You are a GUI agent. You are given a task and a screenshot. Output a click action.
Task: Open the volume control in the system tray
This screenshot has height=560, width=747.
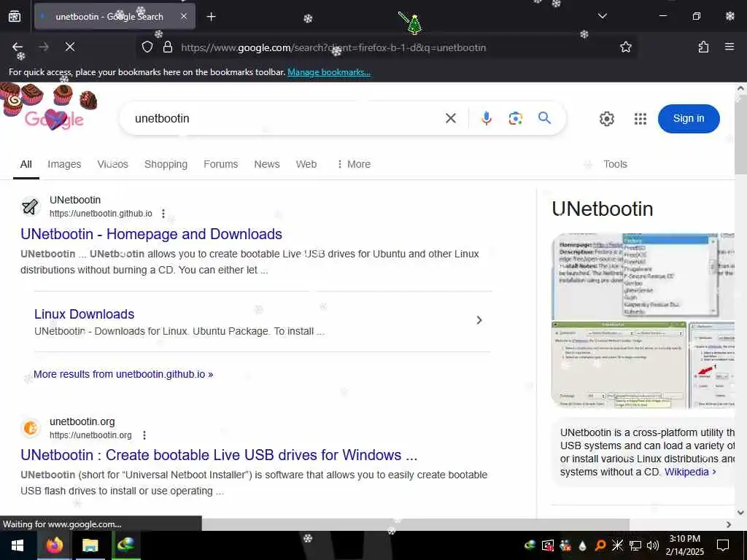pyautogui.click(x=653, y=545)
